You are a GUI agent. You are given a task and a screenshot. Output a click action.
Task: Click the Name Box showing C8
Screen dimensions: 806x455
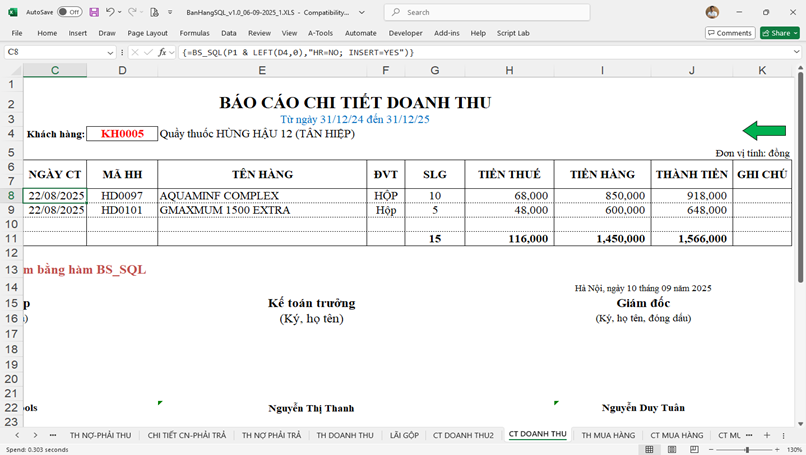54,52
